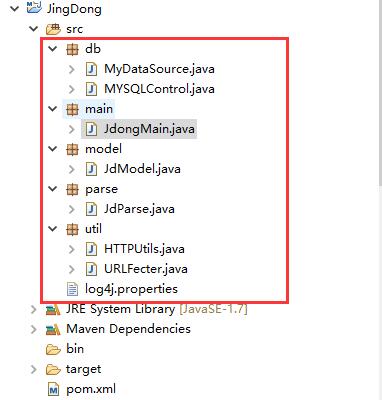The height and width of the screenshot is (400, 382).
Task: Click the src source folder icon
Action: coord(53,29)
